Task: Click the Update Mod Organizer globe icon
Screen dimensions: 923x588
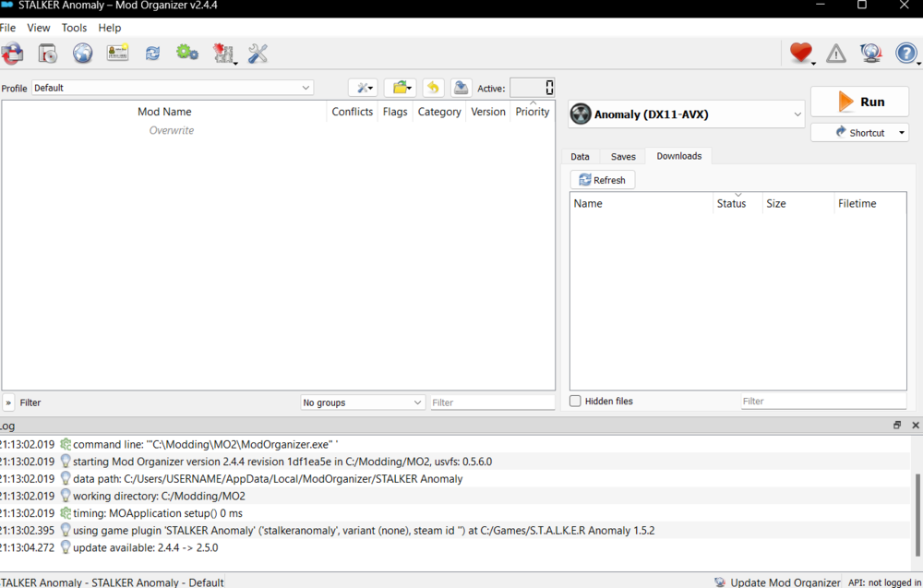Action: [x=870, y=54]
